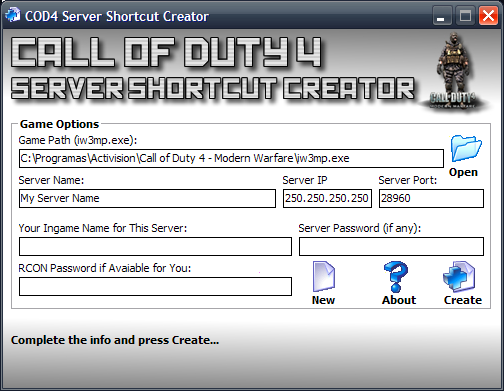Select the Server IP field
Image resolution: width=504 pixels, height=391 pixels.
click(327, 198)
